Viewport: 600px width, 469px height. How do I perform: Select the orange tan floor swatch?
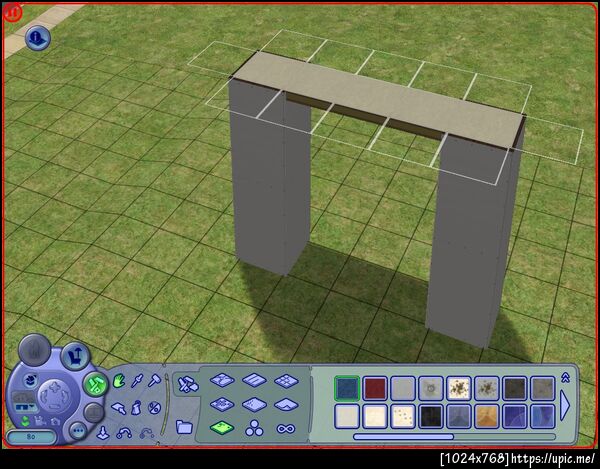[x=487, y=416]
